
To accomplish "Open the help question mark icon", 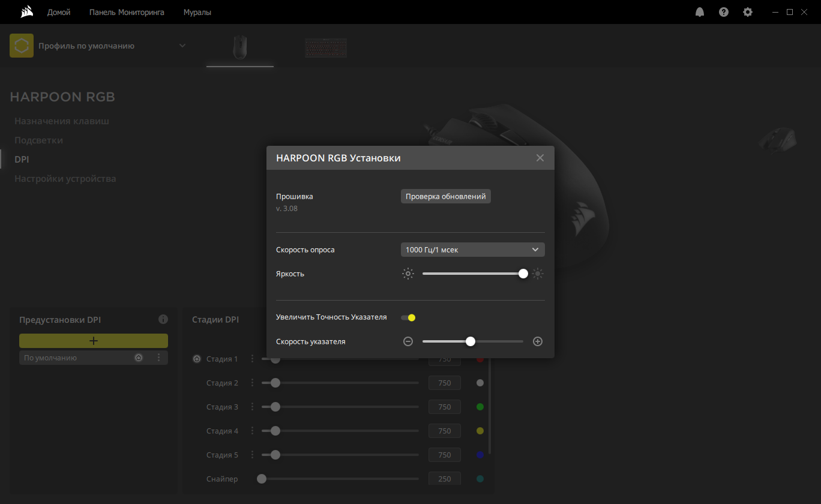I will [724, 12].
